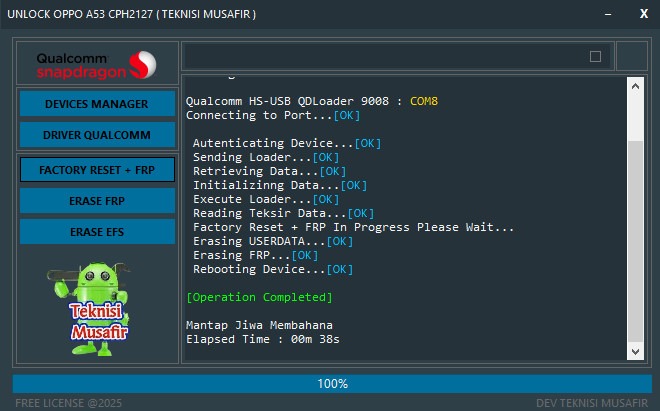660x411 pixels.
Task: Click "Initializinng Data...[OK]" log line
Action: tap(280, 185)
